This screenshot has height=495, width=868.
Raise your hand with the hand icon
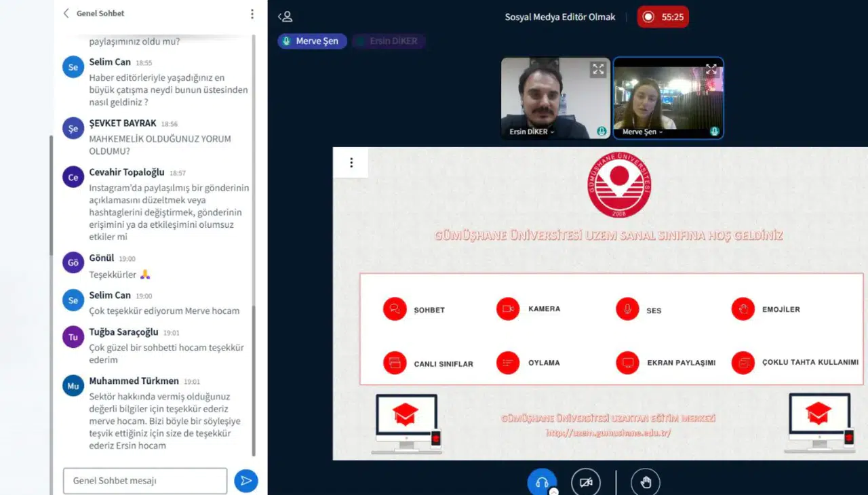tap(646, 482)
